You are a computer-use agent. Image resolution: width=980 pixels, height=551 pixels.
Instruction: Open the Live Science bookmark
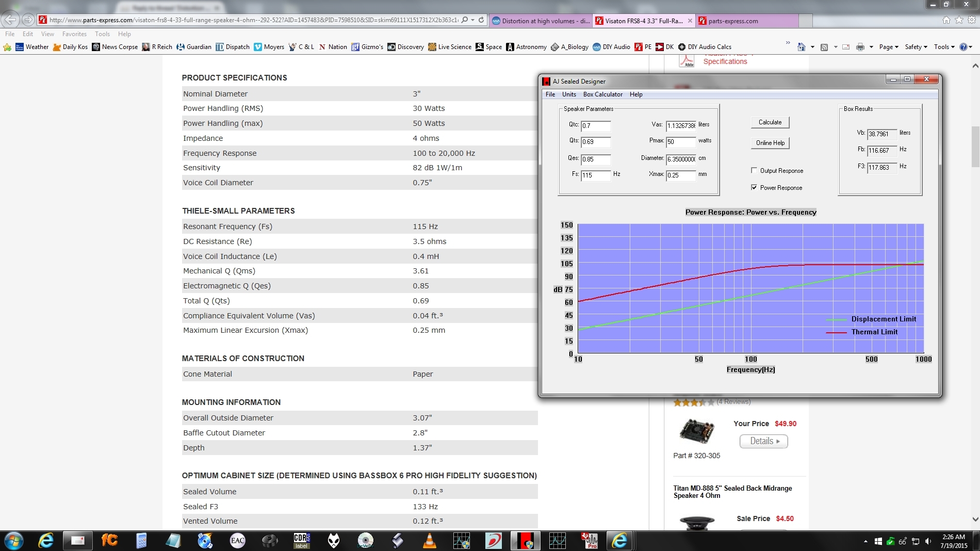(449, 47)
